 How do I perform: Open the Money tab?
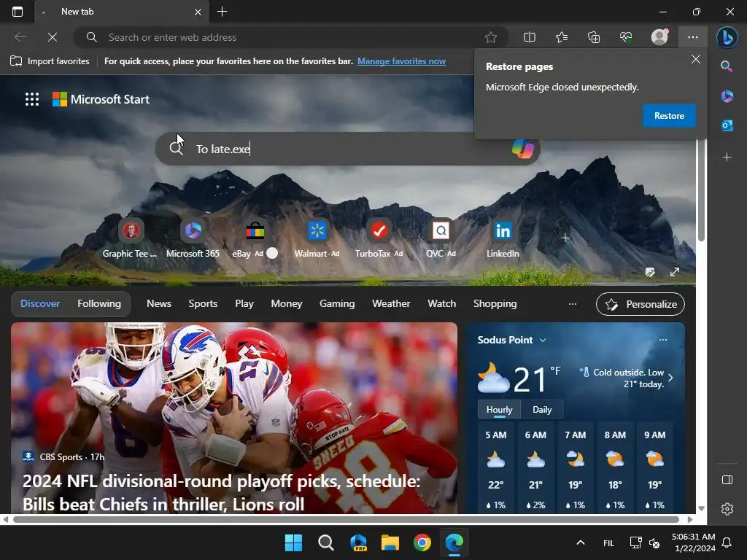click(286, 304)
